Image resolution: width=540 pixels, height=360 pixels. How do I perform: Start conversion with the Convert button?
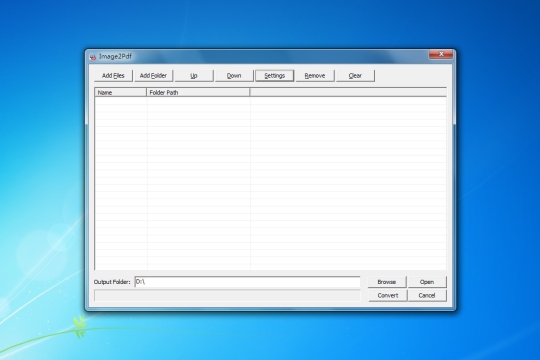[388, 295]
